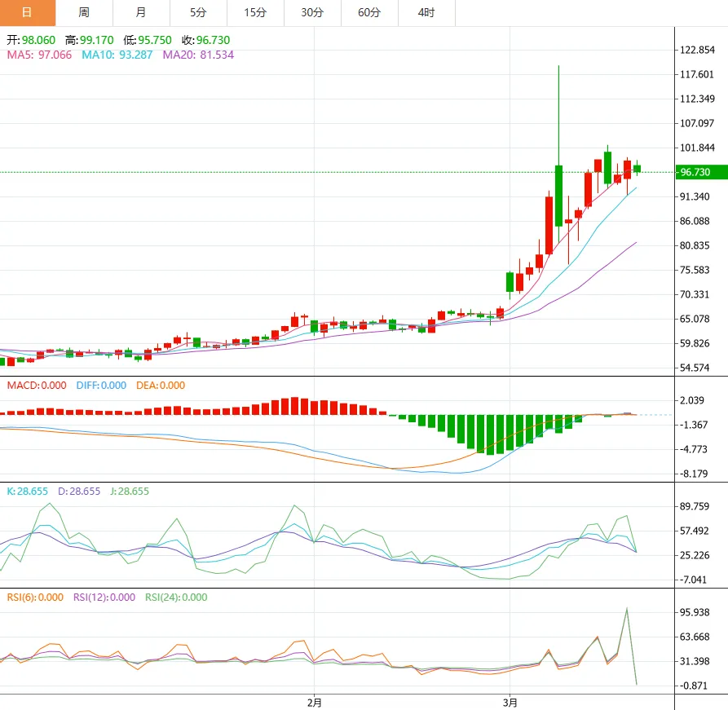Click the 96.730 current price tag
This screenshot has height=710, width=728.
[700, 172]
